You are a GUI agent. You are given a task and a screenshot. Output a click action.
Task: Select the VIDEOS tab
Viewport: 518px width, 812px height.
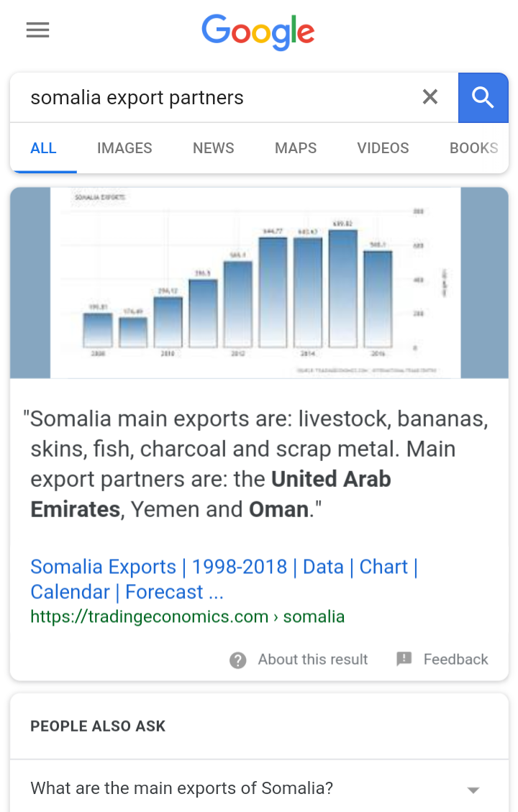(x=383, y=148)
